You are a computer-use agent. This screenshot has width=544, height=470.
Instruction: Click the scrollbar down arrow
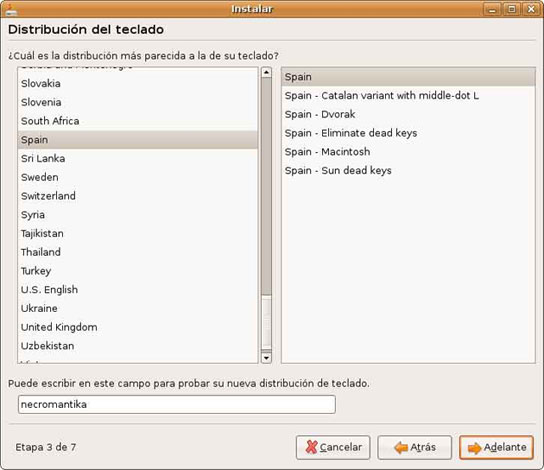click(x=266, y=357)
